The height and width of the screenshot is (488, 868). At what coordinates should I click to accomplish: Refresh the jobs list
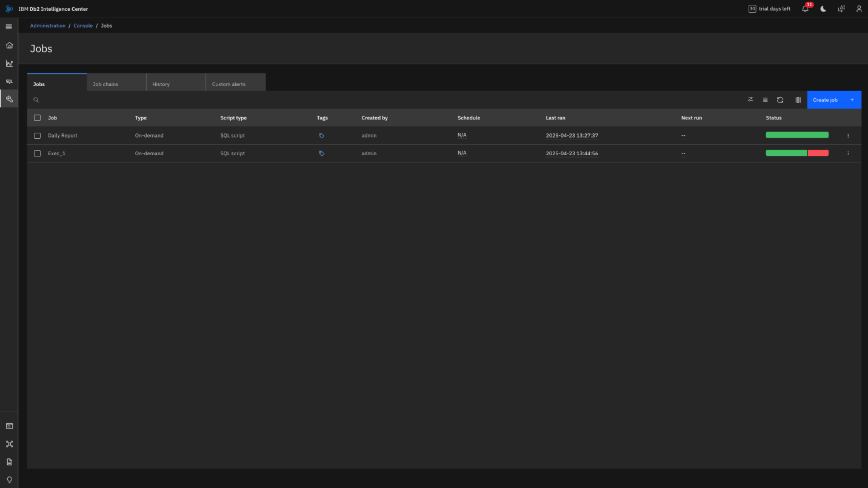pyautogui.click(x=780, y=100)
